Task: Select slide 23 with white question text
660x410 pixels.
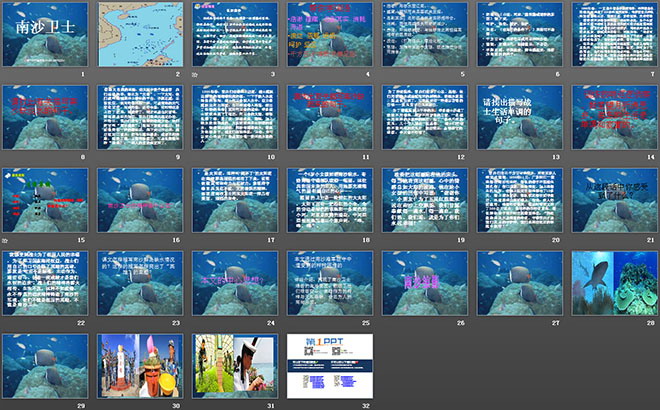Action: tap(138, 283)
